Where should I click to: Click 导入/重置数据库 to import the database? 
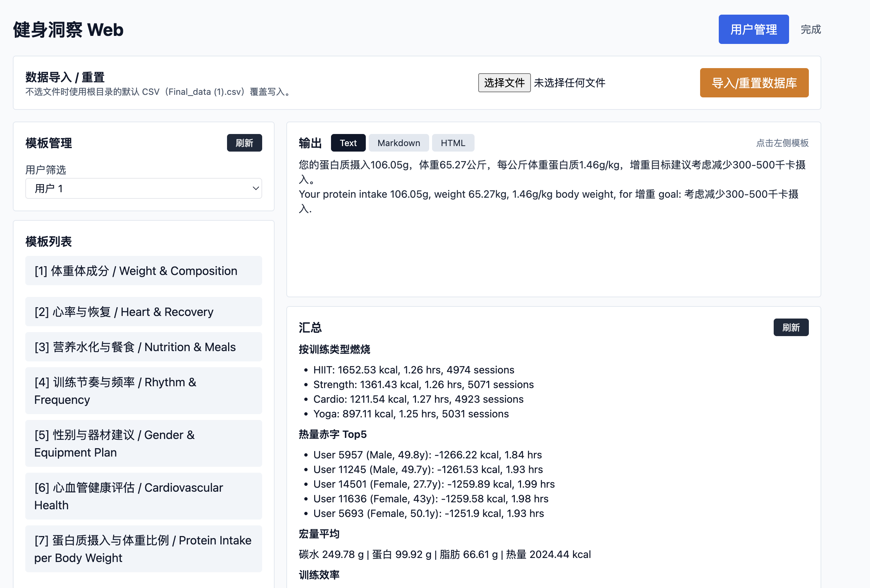click(x=754, y=83)
